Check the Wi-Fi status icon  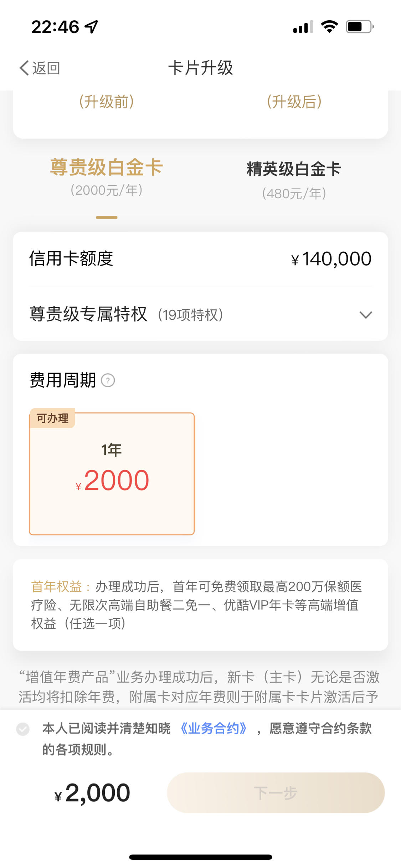click(329, 27)
